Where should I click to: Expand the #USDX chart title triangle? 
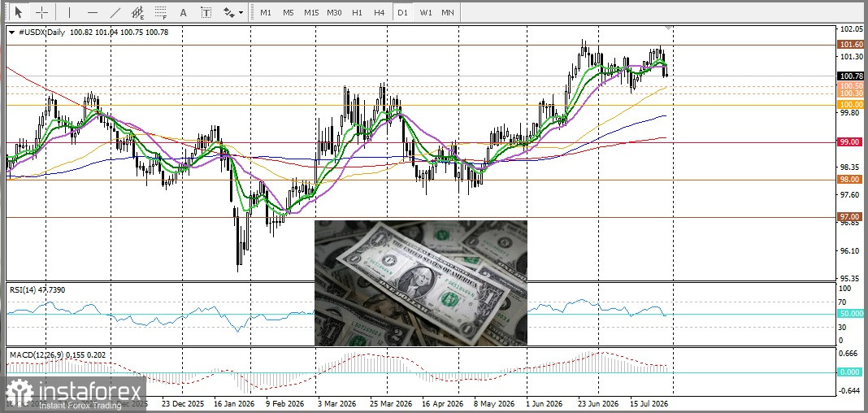(11, 32)
